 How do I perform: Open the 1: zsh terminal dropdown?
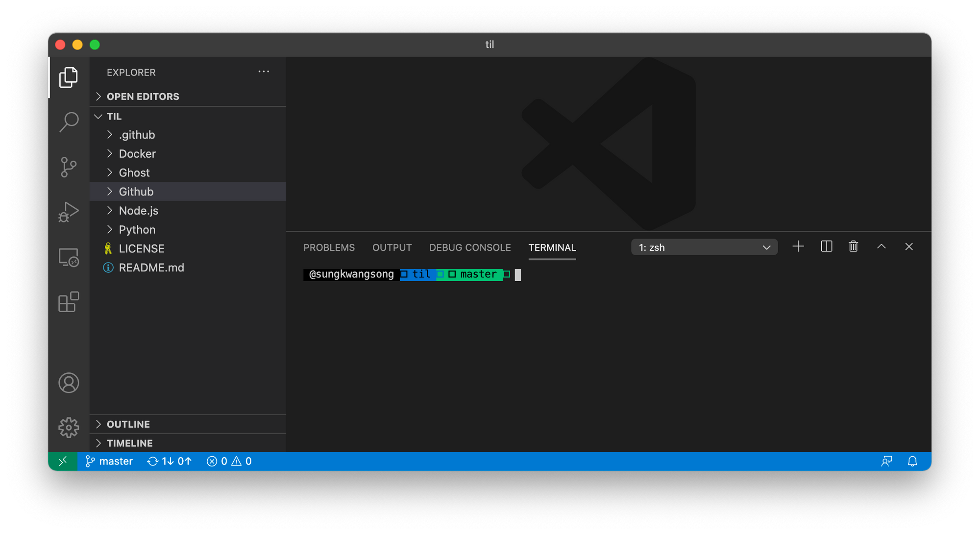(704, 247)
